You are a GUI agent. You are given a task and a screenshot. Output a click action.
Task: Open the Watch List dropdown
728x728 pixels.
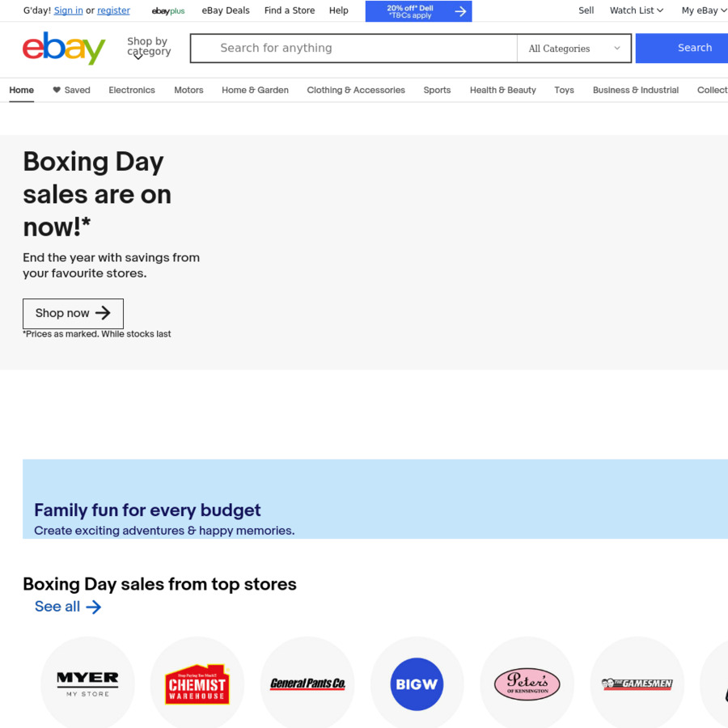pos(636,11)
